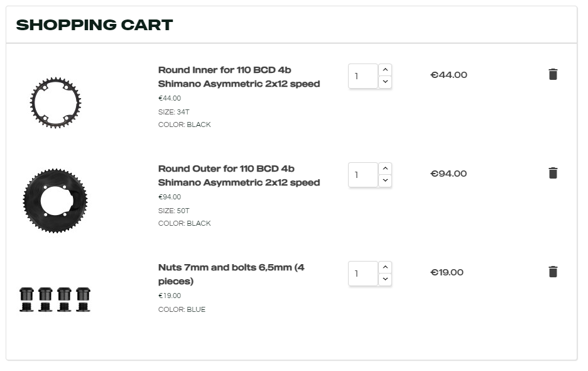View the 34T inner chainring thumbnail
588x371 pixels.
click(x=55, y=102)
